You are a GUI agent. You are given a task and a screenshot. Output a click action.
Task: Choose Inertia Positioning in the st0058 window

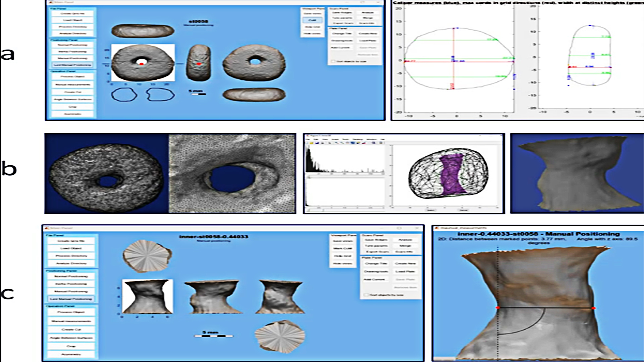pyautogui.click(x=72, y=52)
